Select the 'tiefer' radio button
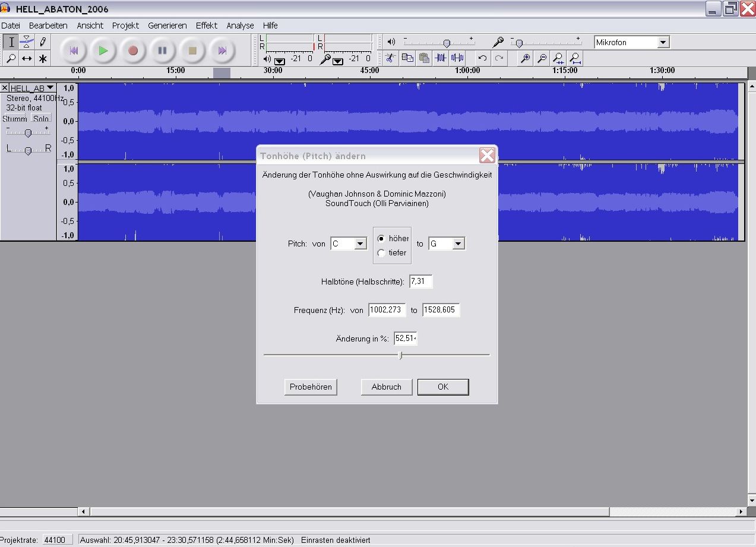 pyautogui.click(x=381, y=253)
